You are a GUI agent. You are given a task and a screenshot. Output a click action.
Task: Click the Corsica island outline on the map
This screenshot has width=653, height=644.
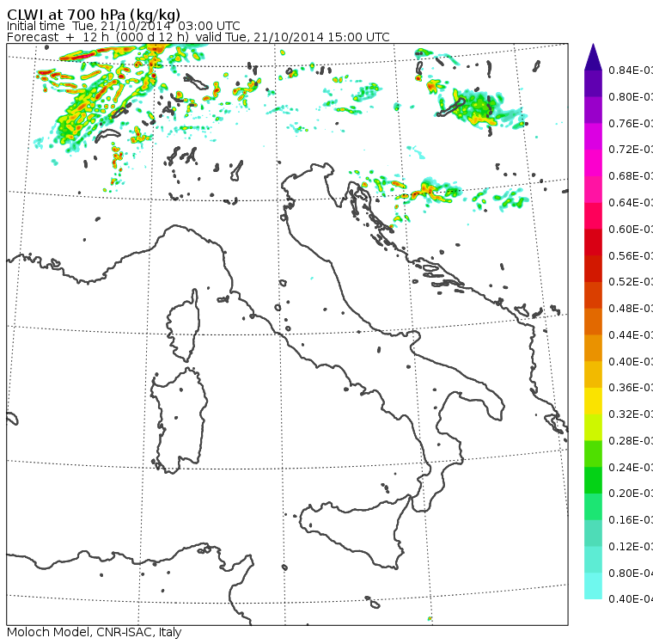tap(183, 325)
